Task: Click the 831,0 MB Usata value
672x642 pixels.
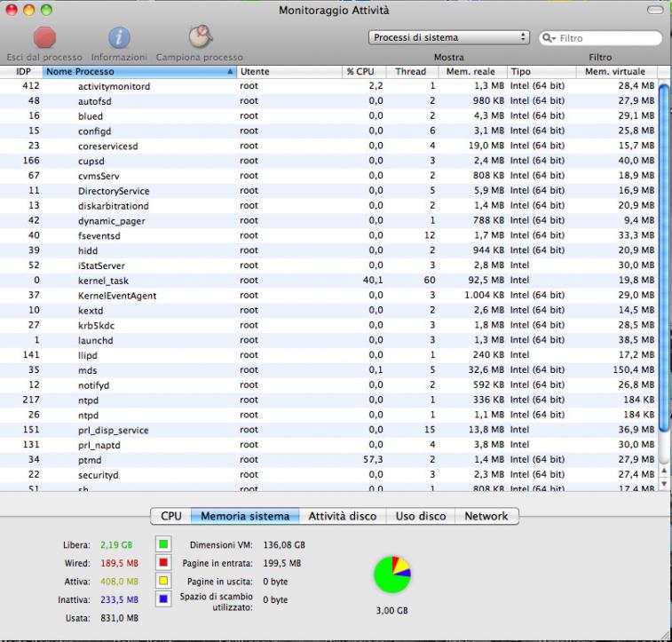Action: (x=119, y=618)
